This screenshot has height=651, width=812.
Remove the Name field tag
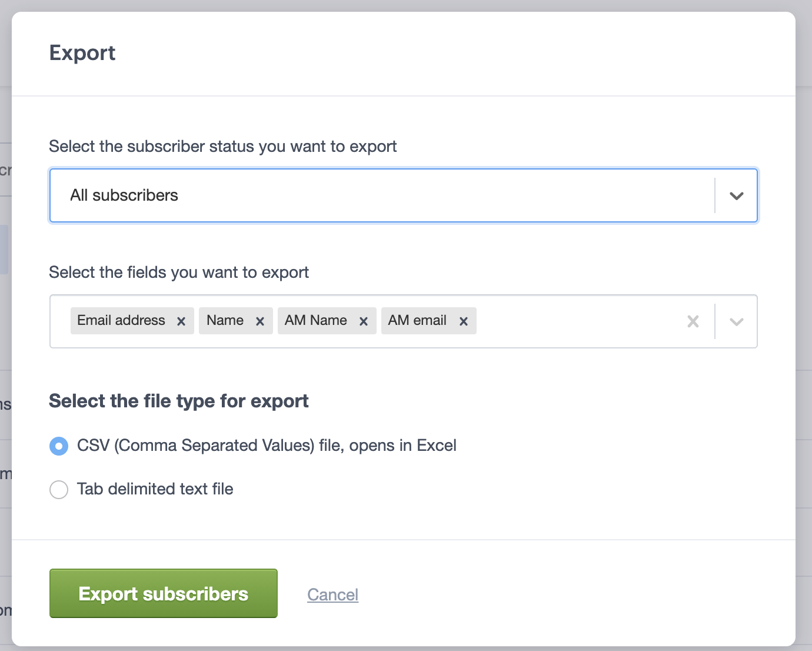pos(259,321)
